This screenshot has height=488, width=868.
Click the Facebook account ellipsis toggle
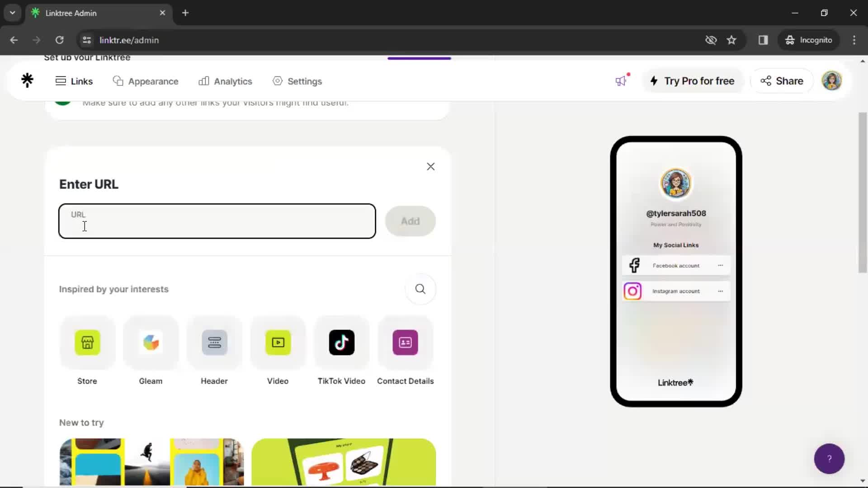721,265
